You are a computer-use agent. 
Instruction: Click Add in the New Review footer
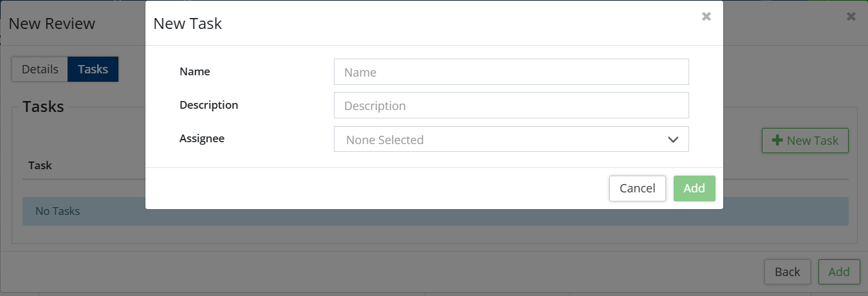click(838, 272)
